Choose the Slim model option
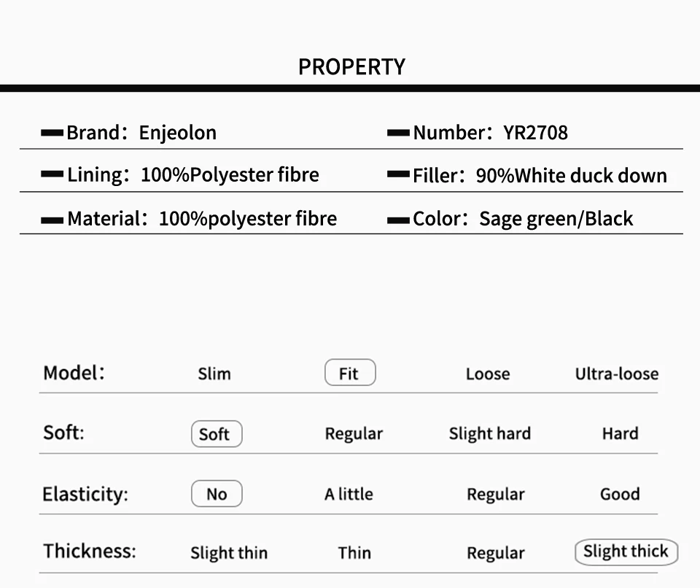Image resolution: width=700 pixels, height=588 pixels. [x=214, y=374]
